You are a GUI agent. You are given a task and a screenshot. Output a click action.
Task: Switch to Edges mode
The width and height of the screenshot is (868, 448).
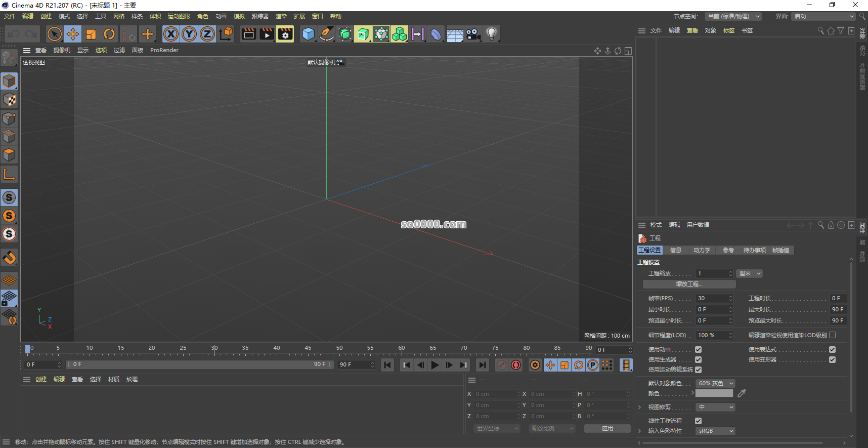pyautogui.click(x=9, y=137)
